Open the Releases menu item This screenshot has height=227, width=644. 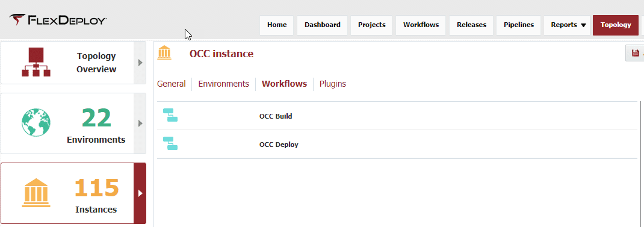click(x=471, y=25)
